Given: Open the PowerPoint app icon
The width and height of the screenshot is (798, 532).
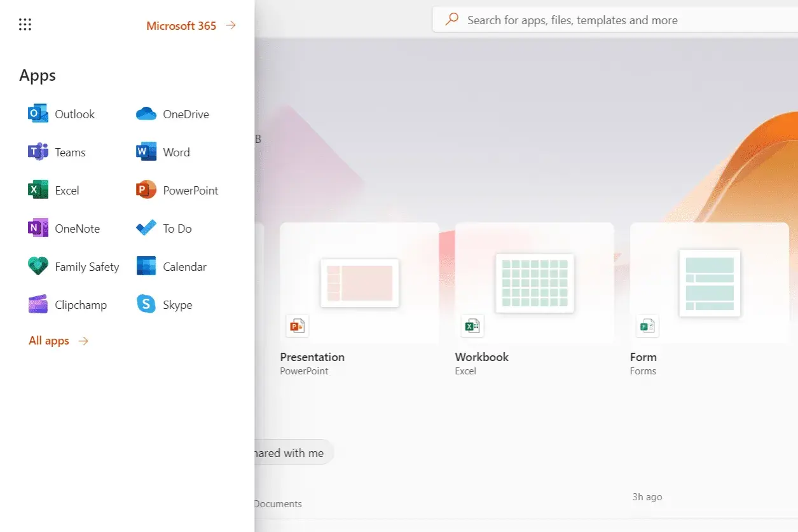Looking at the screenshot, I should pos(146,191).
